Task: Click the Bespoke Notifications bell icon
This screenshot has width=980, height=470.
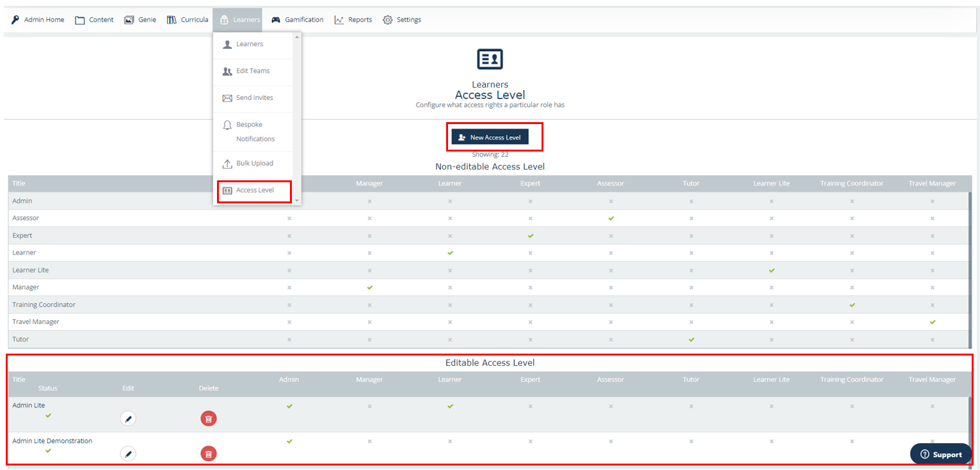Action: coord(227,125)
